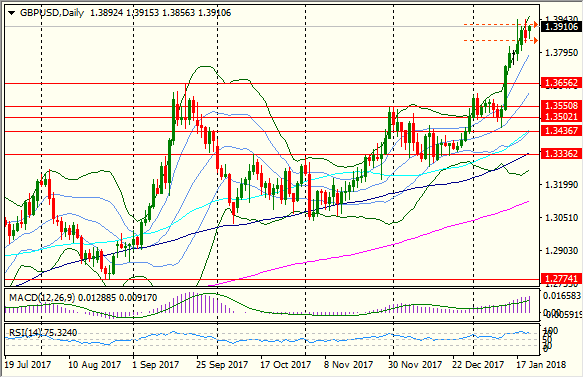Select the red level label 1.35508
584x378 pixels.
tap(561, 106)
